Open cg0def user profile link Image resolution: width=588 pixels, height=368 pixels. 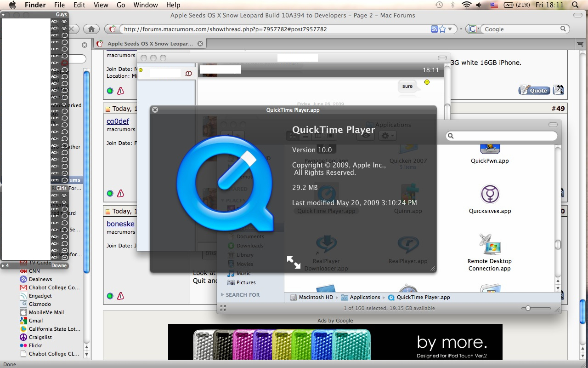click(118, 121)
